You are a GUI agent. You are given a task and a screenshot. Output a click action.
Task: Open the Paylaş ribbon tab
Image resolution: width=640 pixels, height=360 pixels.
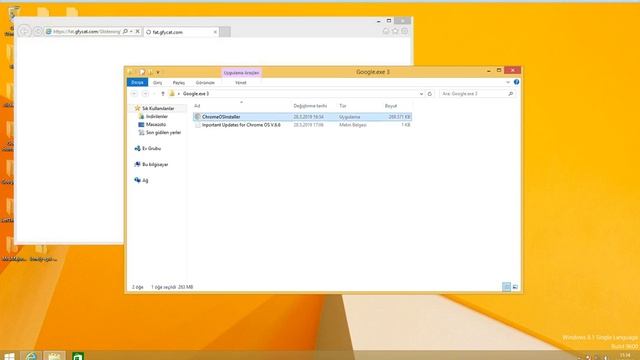pyautogui.click(x=179, y=83)
